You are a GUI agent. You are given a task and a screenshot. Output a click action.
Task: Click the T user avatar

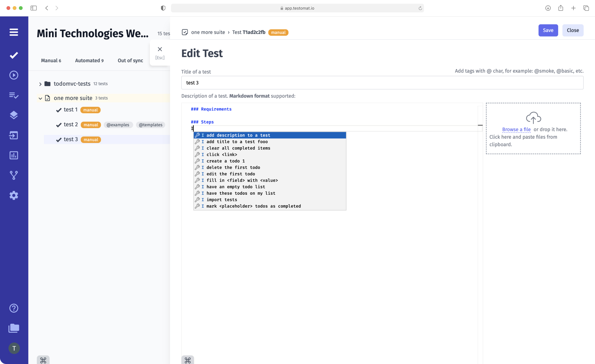(14, 348)
